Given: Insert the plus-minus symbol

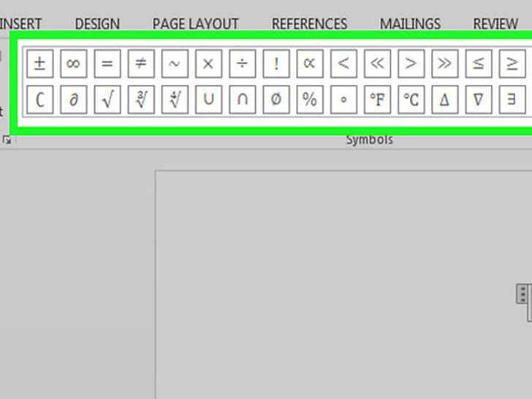Looking at the screenshot, I should [x=39, y=64].
